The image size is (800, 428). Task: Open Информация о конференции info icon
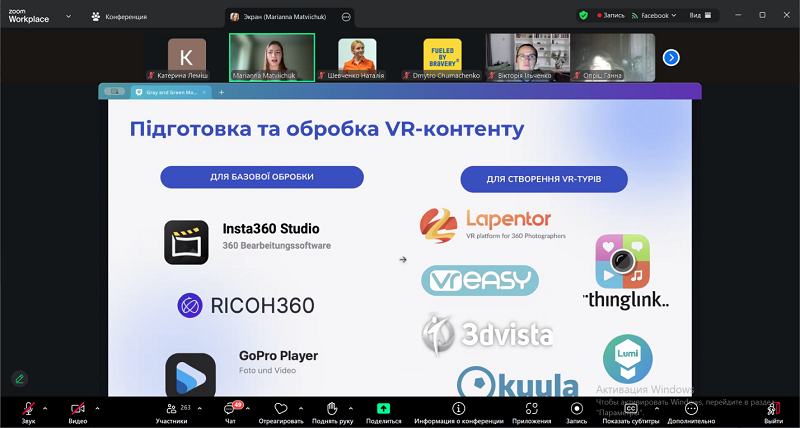tap(458, 410)
